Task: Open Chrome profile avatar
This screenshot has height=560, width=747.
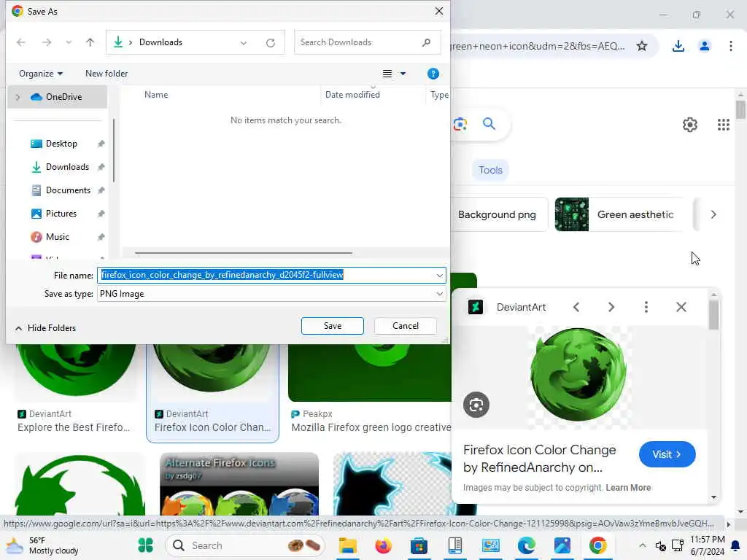Action: (704, 46)
